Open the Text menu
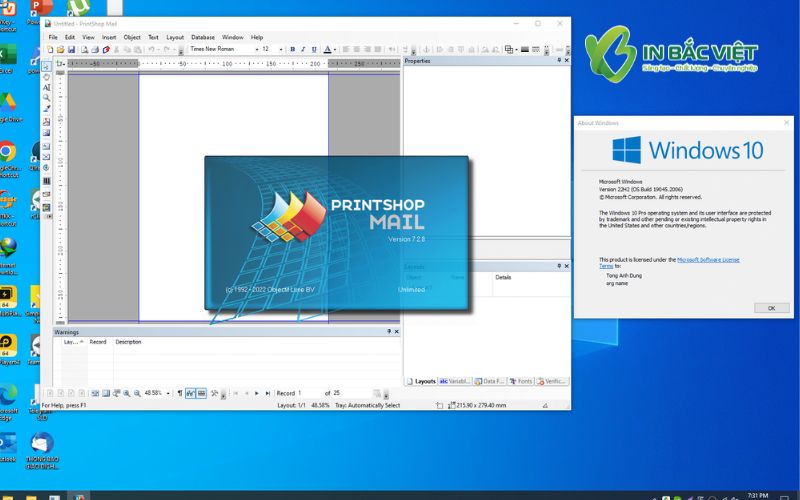The height and width of the screenshot is (500, 800). [x=153, y=37]
